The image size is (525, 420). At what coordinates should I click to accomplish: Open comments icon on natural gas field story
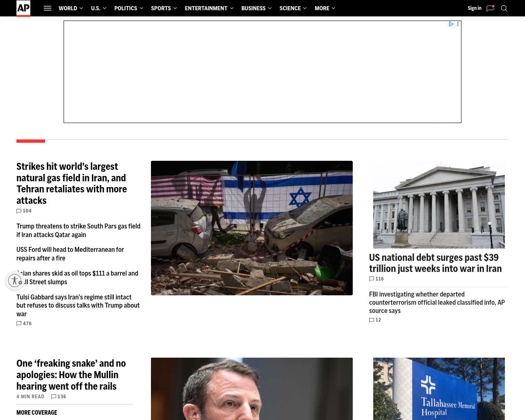19,211
